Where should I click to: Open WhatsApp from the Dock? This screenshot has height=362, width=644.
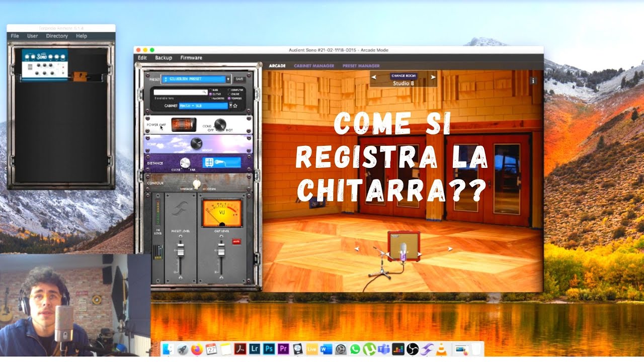click(355, 349)
